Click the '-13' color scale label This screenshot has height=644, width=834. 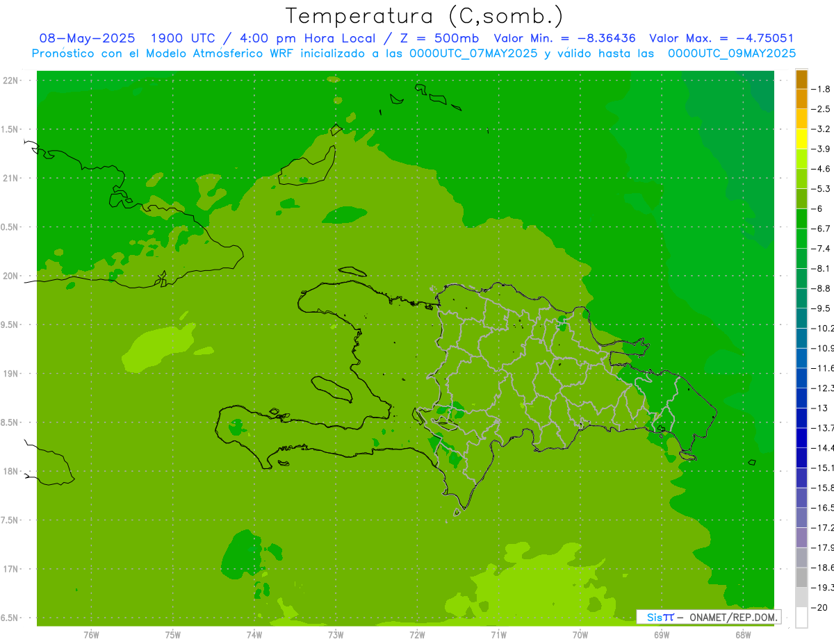[819, 408]
